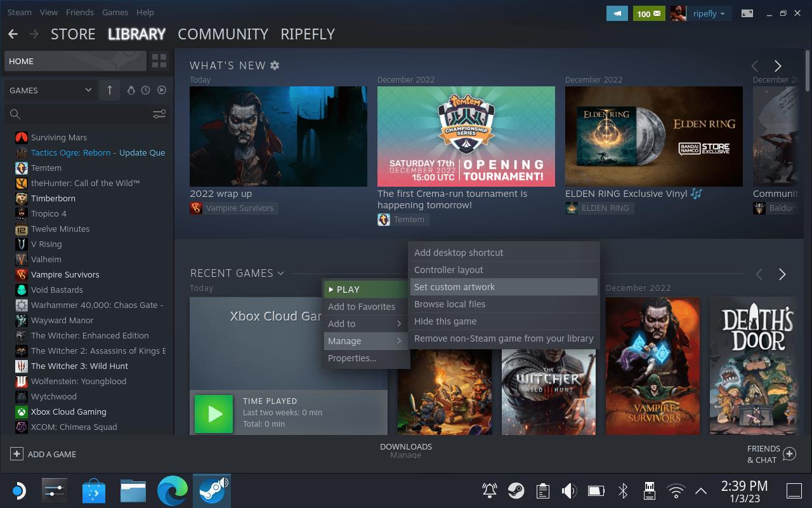
Task: Open Friends & Chat panel
Action: pyautogui.click(x=771, y=454)
